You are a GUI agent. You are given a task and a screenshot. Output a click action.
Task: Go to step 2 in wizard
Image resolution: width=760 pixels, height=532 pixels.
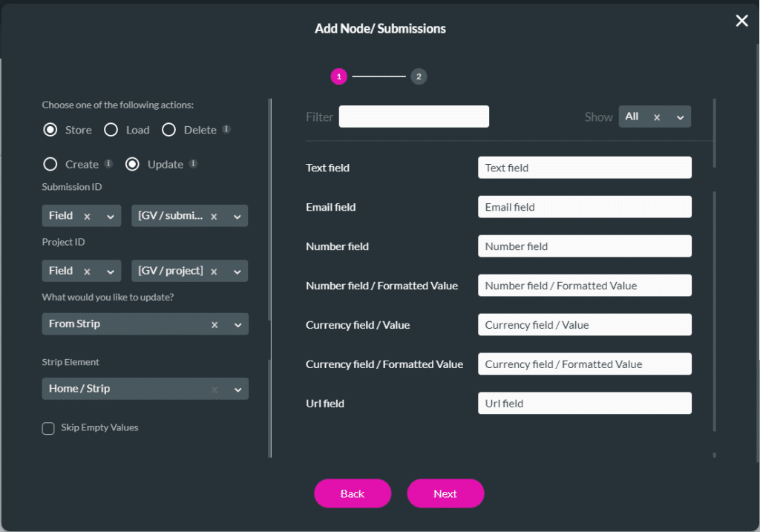click(x=419, y=76)
